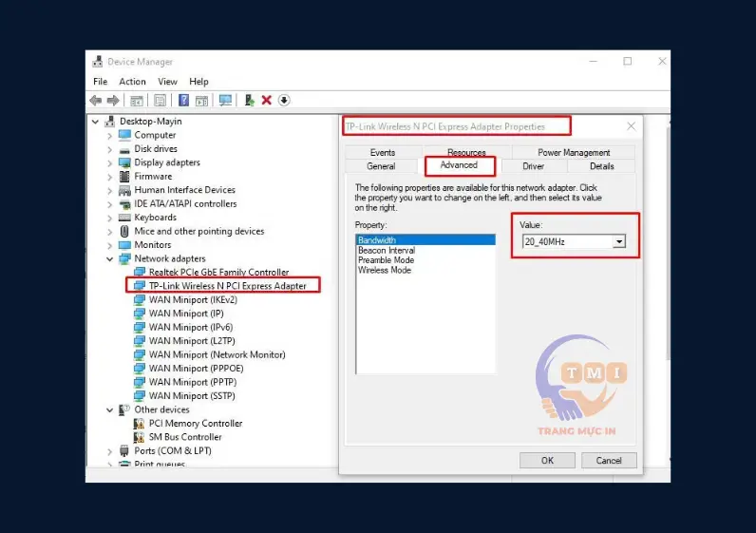The image size is (756, 533).
Task: Expand the Disk drives node
Action: point(110,149)
